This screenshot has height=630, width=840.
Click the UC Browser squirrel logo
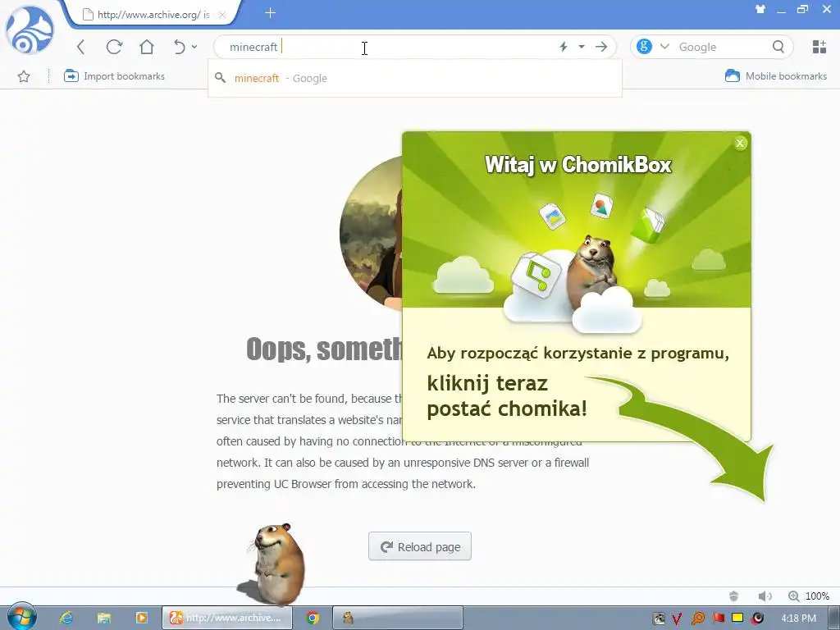point(30,30)
